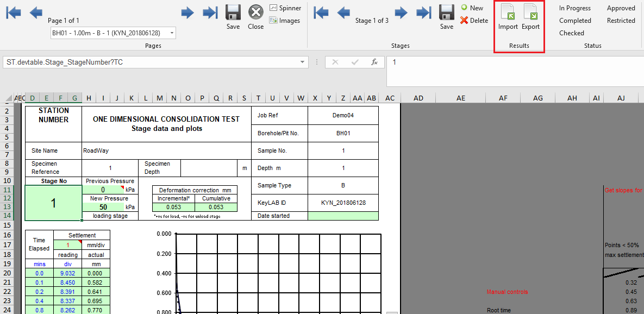Cancel the formula entry with the X
644x314 pixels.
coord(335,62)
